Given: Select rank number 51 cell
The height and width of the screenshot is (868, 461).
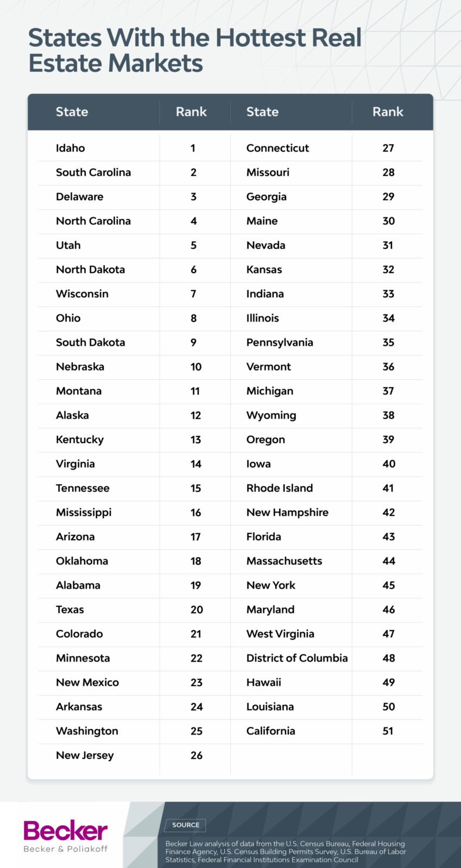Looking at the screenshot, I should click(388, 731).
